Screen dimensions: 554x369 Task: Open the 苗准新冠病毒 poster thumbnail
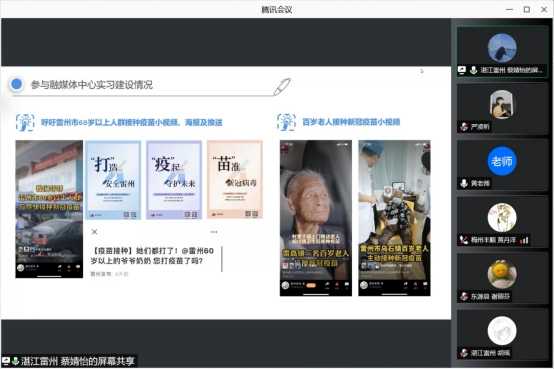tap(235, 180)
